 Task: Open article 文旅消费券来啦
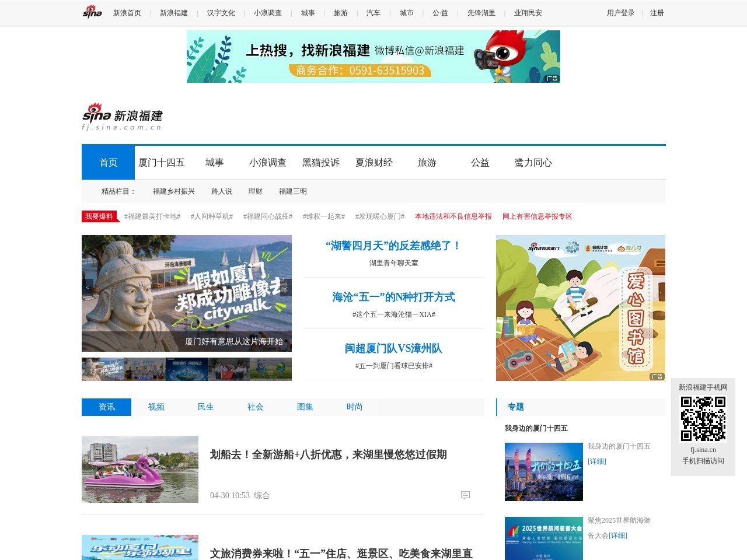(341, 553)
